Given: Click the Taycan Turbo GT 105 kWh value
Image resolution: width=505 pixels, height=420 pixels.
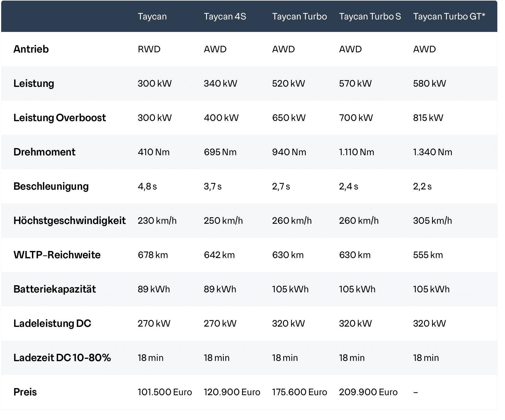Looking at the screenshot, I should click(431, 289).
